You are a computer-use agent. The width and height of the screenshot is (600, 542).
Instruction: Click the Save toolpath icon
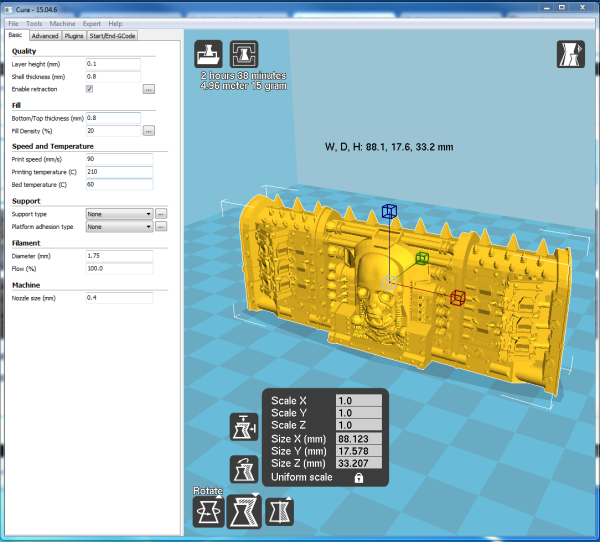[244, 54]
